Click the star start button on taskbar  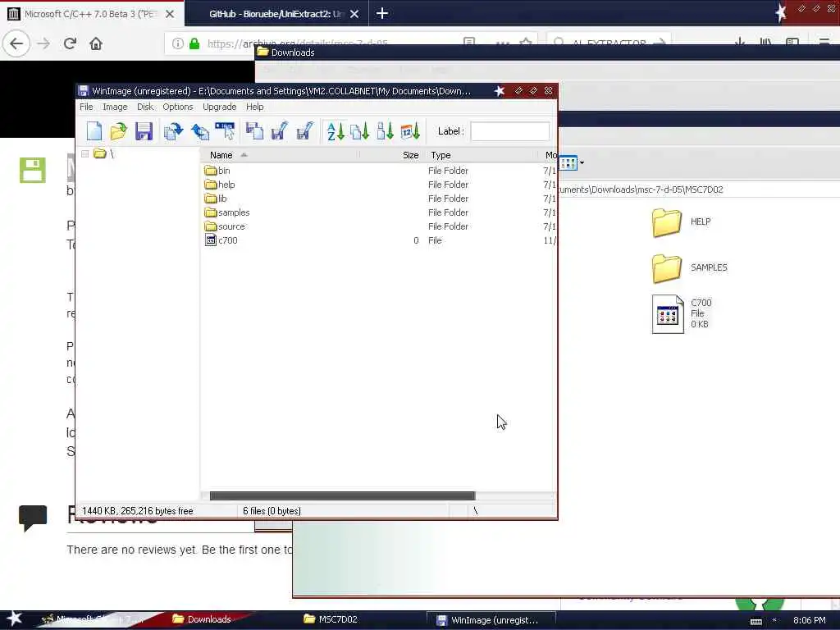click(x=15, y=619)
